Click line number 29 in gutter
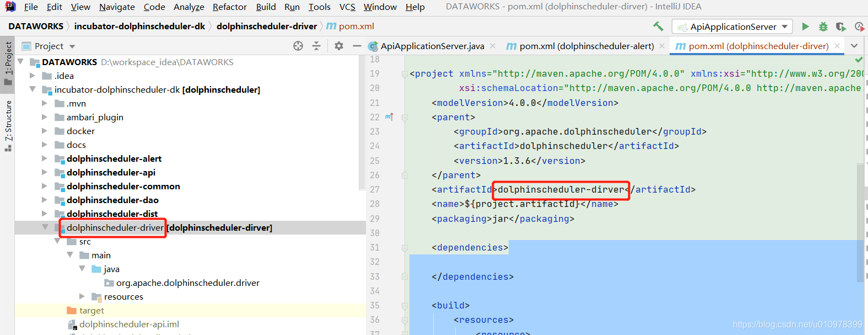 coord(375,219)
